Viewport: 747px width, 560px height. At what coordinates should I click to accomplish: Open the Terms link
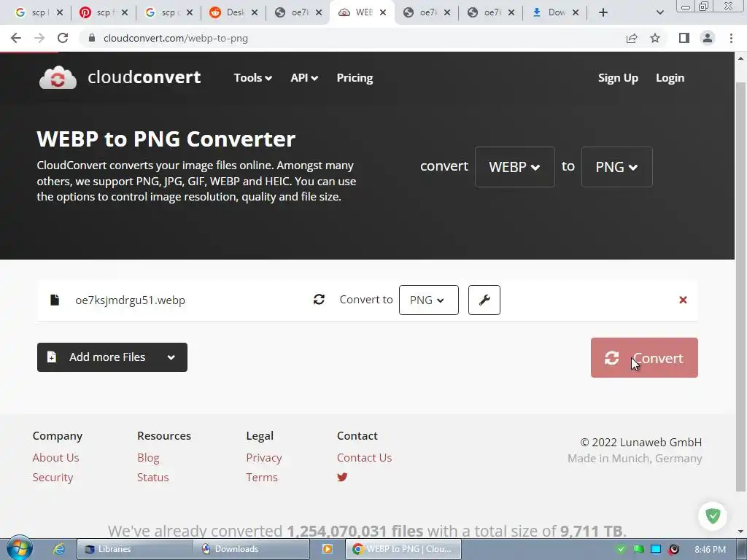(262, 477)
